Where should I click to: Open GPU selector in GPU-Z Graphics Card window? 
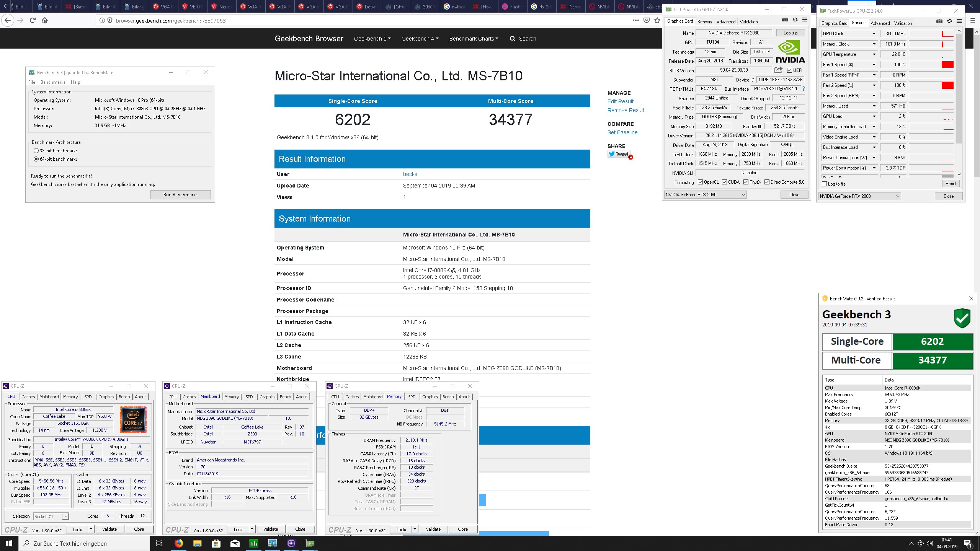coord(706,195)
